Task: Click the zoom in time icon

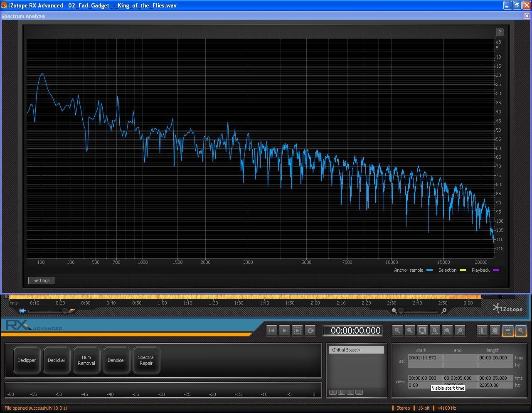Action: (397, 330)
